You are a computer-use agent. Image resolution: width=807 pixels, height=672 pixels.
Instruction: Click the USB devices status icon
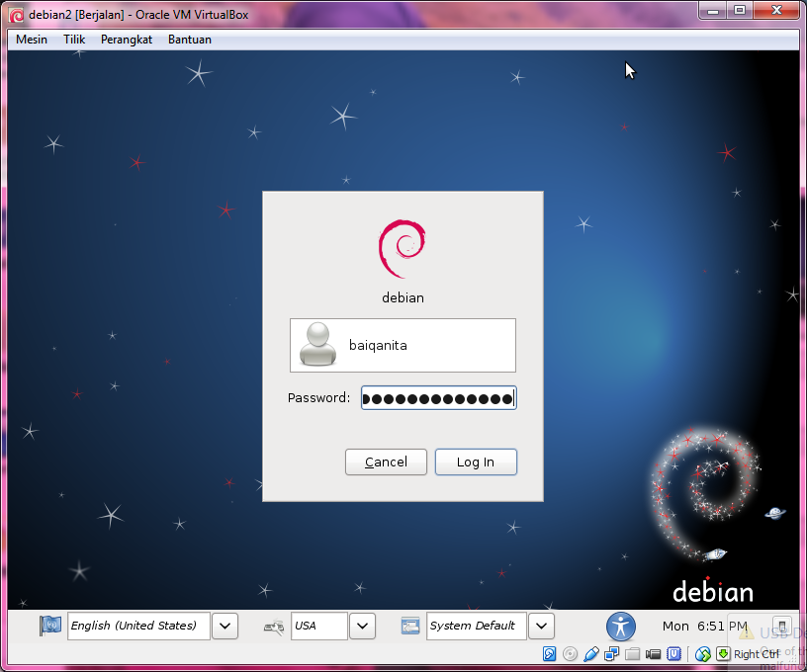[592, 653]
